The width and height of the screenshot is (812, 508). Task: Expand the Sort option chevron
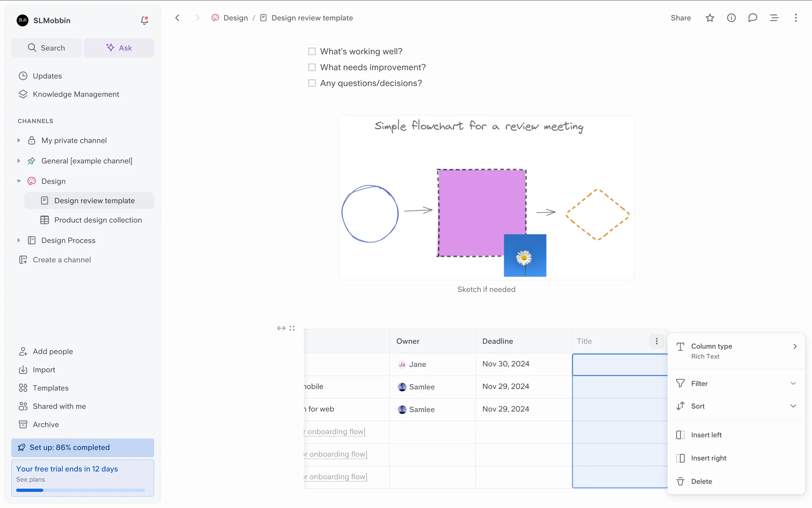click(x=793, y=406)
